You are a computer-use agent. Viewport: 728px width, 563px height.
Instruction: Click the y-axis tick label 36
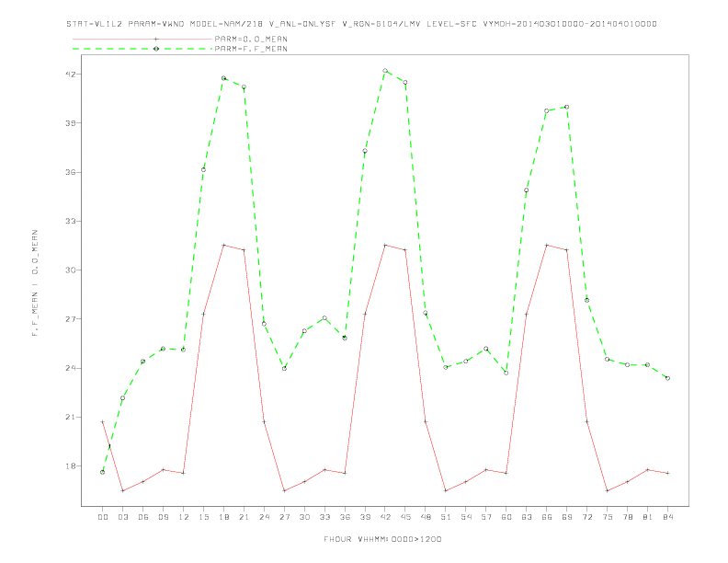[71, 172]
